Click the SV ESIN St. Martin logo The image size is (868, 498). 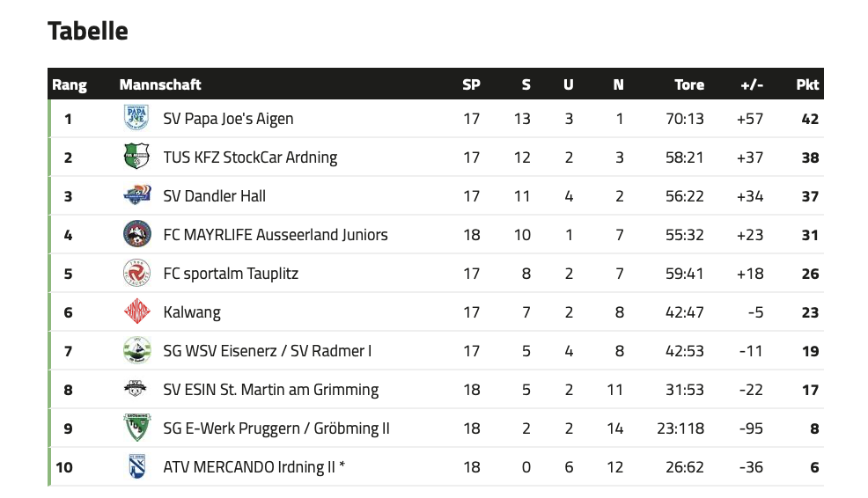[x=136, y=389]
